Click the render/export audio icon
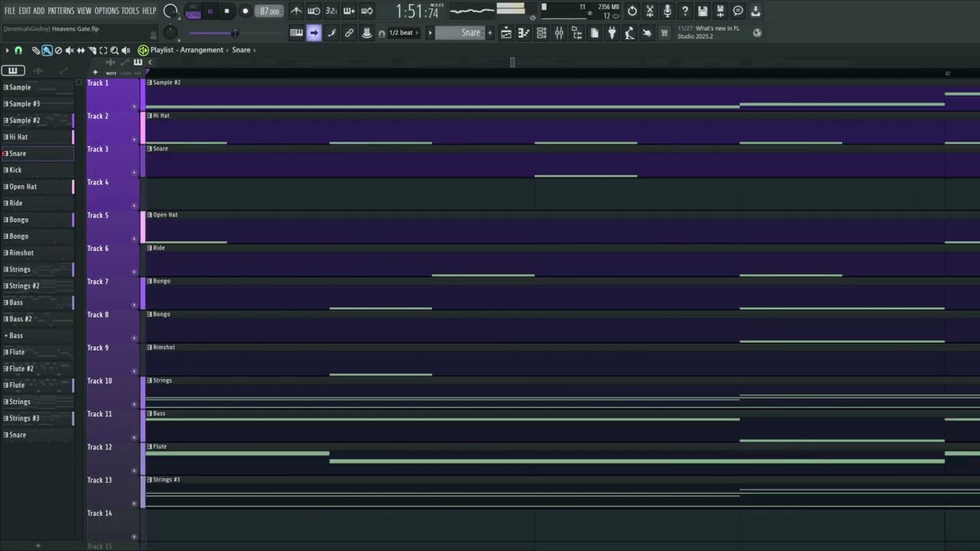The image size is (980, 551). [x=720, y=11]
